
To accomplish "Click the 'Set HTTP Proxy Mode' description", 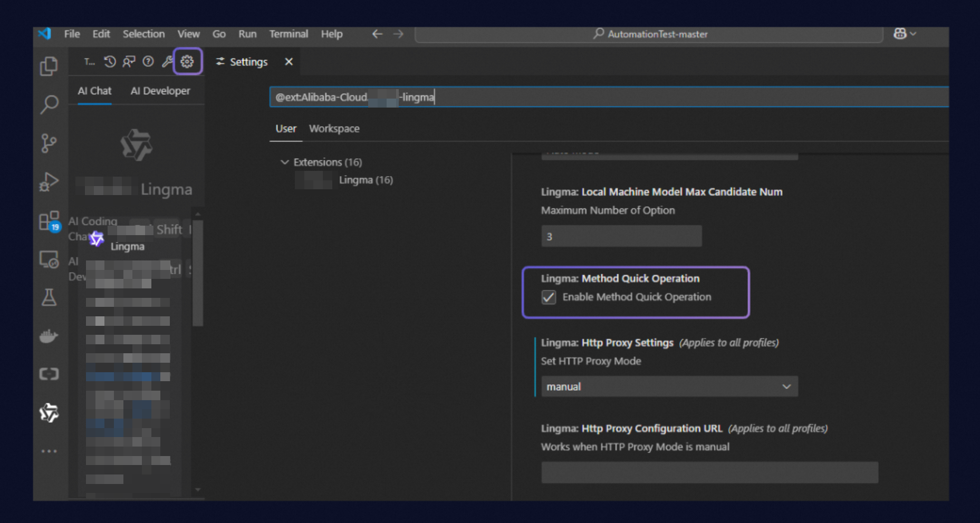I will click(x=591, y=361).
